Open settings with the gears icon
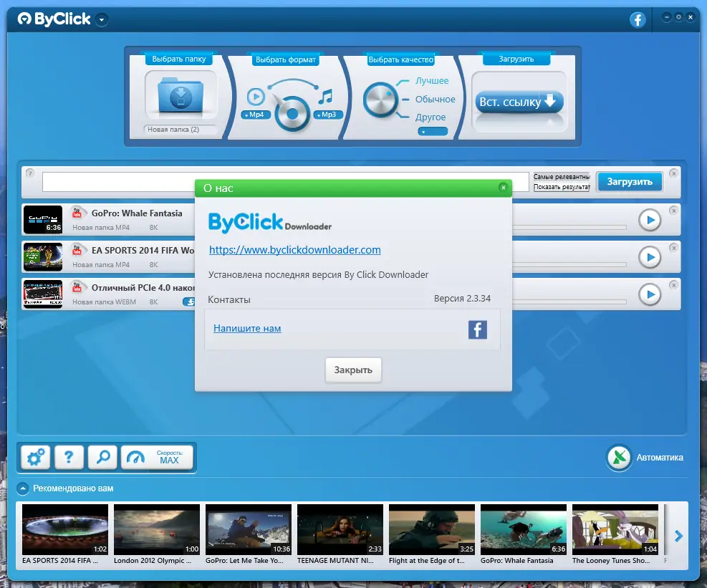 (36, 458)
